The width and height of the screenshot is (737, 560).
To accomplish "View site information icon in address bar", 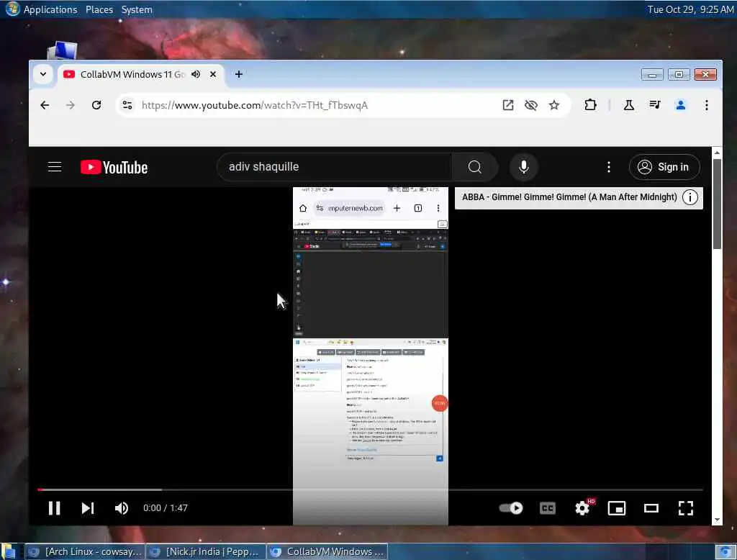I will click(x=127, y=105).
